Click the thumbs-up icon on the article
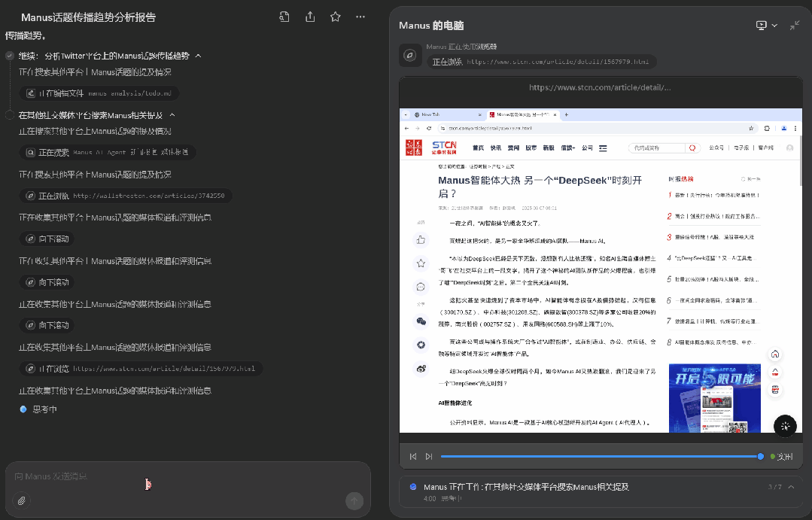Screen dimensions: 812x520 coord(421,239)
